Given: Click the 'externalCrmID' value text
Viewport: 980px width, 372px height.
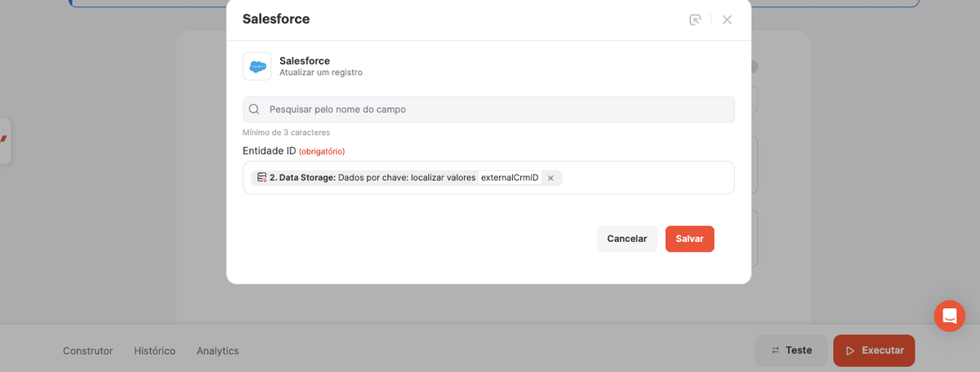Looking at the screenshot, I should 510,177.
